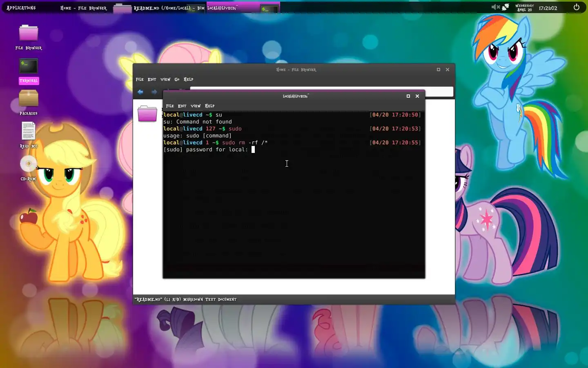This screenshot has height=368, width=588.
Task: Open File menu in the File Browser window
Action: [140, 79]
